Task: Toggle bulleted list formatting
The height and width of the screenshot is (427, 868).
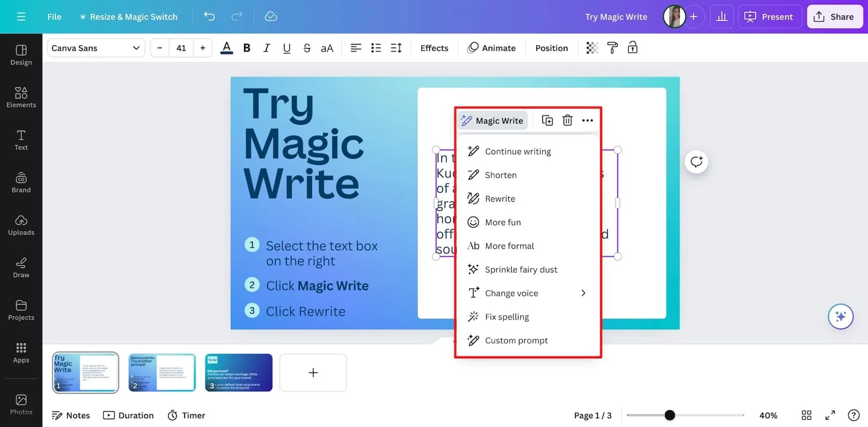Action: pyautogui.click(x=376, y=48)
